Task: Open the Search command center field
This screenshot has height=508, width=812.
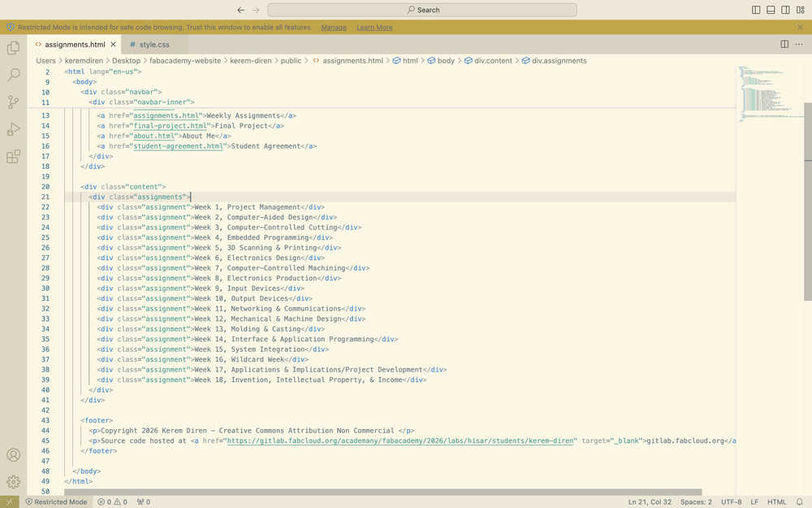Action: 422,10
